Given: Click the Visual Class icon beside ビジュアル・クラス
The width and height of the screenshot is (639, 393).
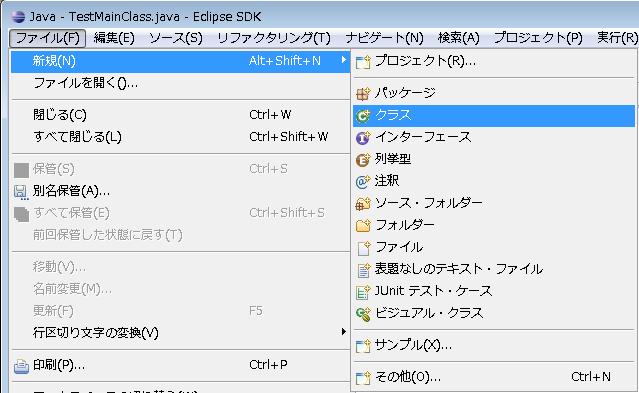Looking at the screenshot, I should click(x=363, y=314).
